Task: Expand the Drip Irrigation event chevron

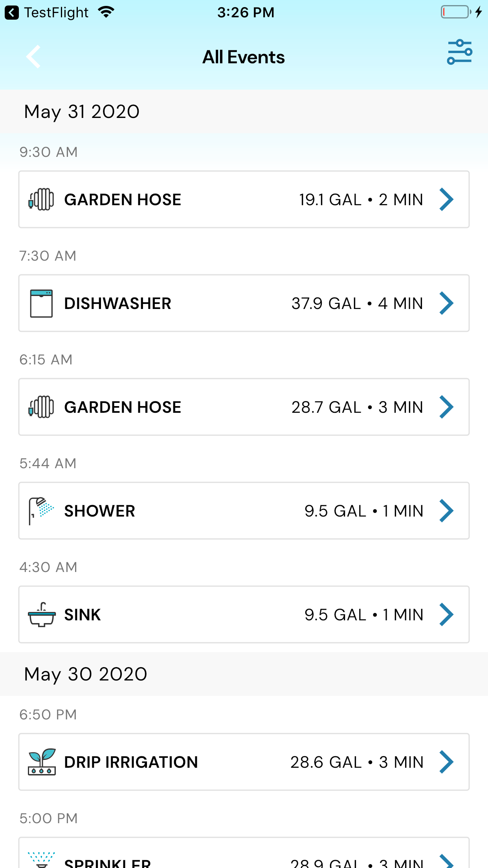Action: 446,762
